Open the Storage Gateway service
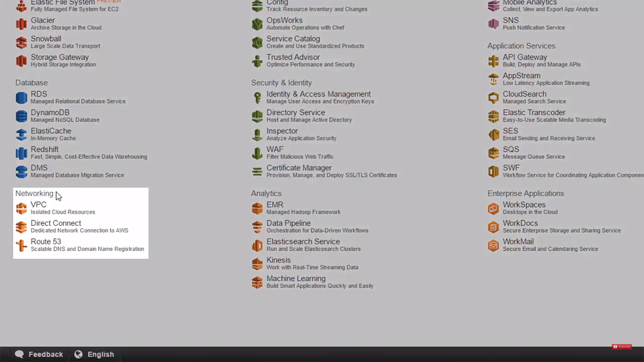The image size is (644, 362). point(60,57)
